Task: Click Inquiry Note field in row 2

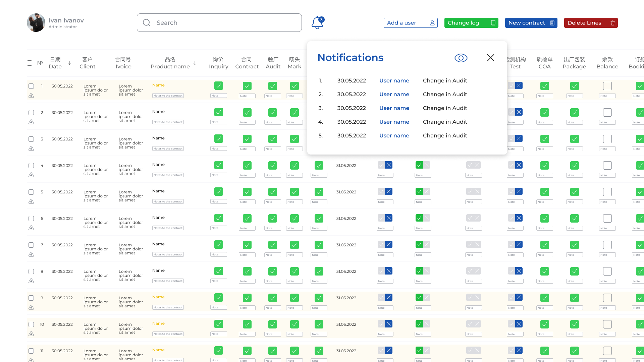Action: tap(219, 122)
